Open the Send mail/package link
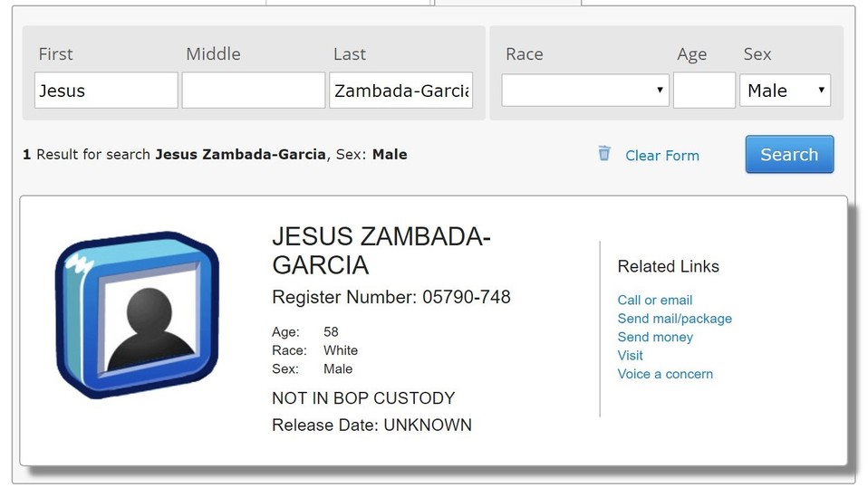Screen dimensions: 868x497 675,319
